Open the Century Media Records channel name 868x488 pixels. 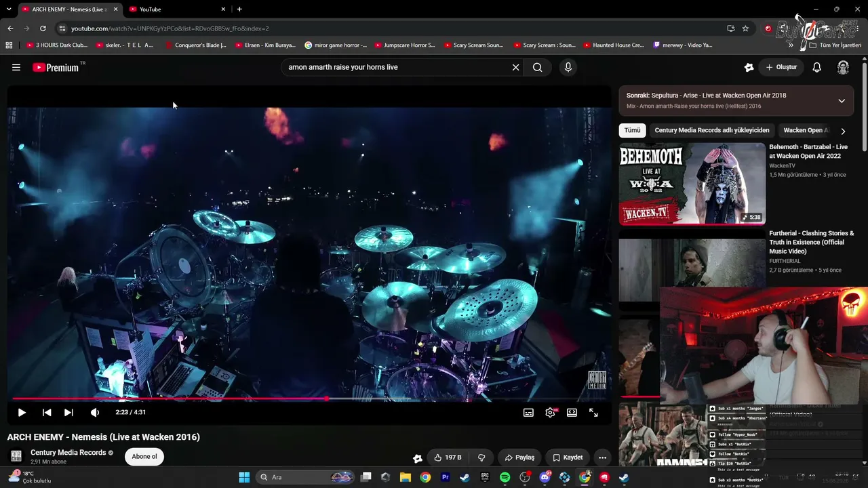[68, 453]
